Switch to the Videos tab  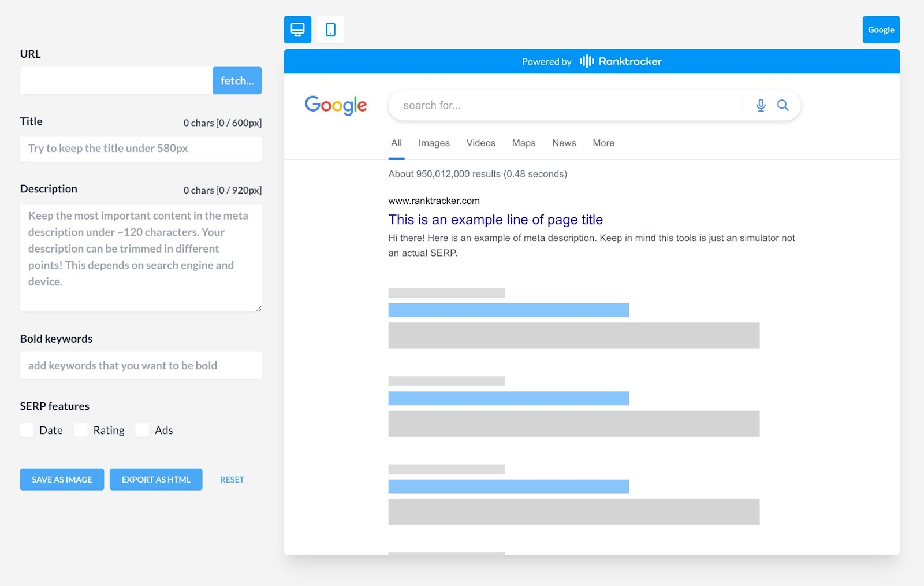point(480,143)
